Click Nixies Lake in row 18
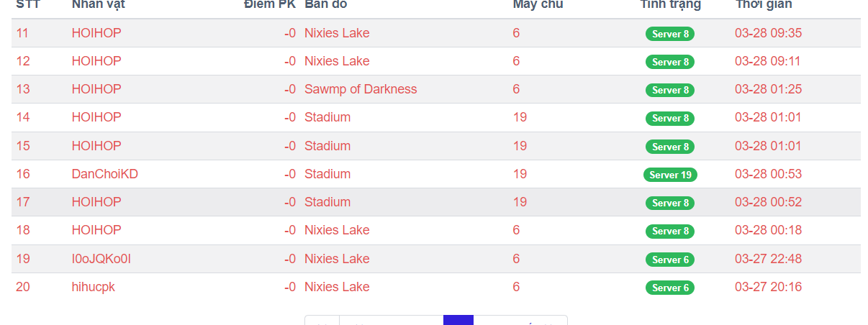Screen dimensions: 868x325 coord(337,230)
